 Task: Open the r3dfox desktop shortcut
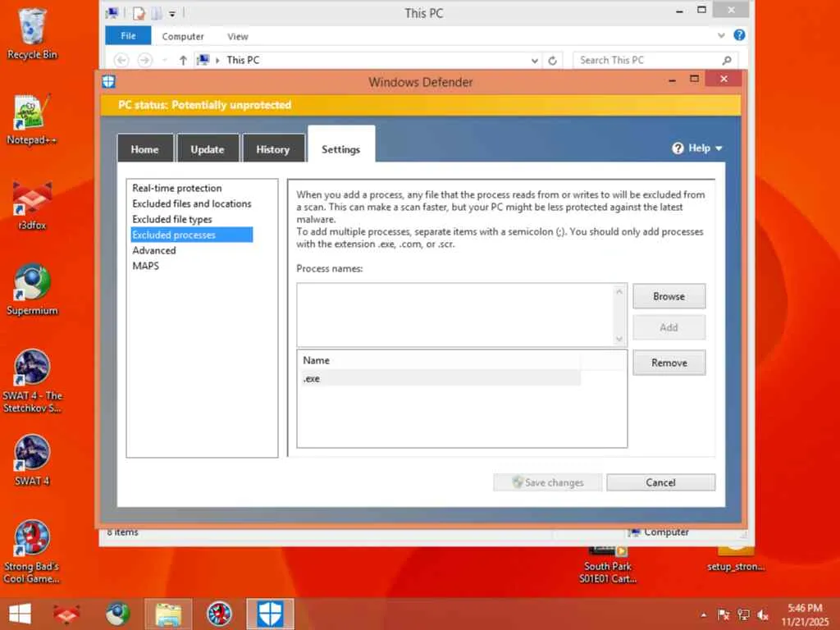[32, 206]
